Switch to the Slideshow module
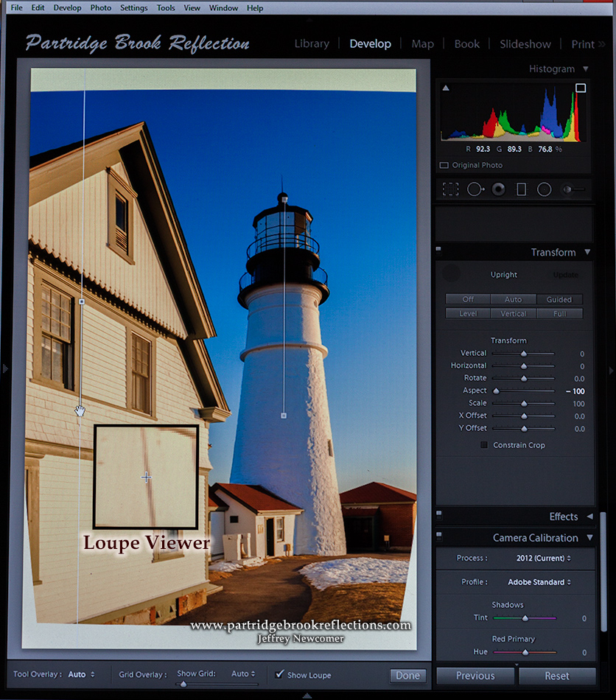Viewport: 616px width, 700px height. point(525,44)
